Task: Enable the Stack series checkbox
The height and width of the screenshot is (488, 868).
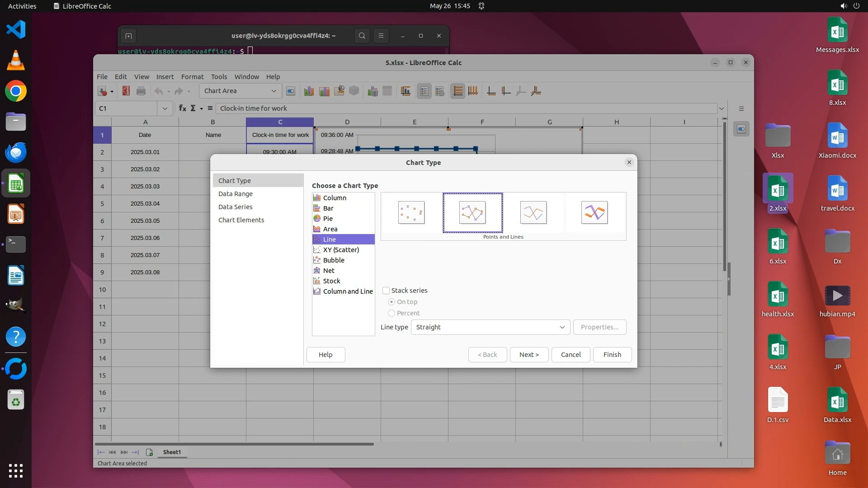Action: [x=386, y=291]
